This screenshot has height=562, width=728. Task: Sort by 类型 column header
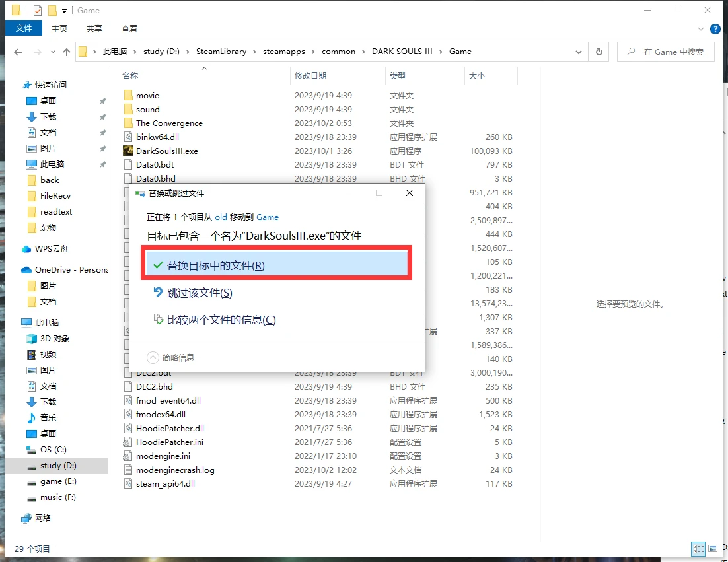point(398,76)
